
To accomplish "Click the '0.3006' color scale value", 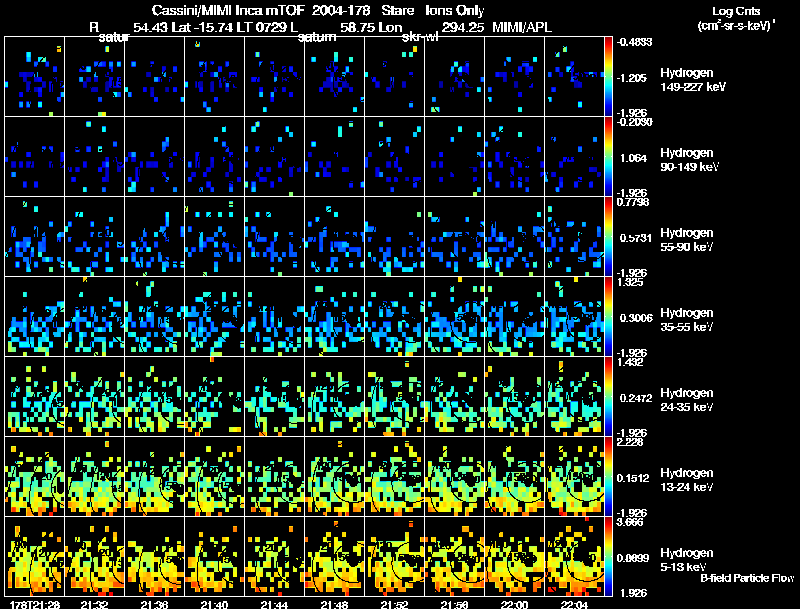I will tap(636, 318).
